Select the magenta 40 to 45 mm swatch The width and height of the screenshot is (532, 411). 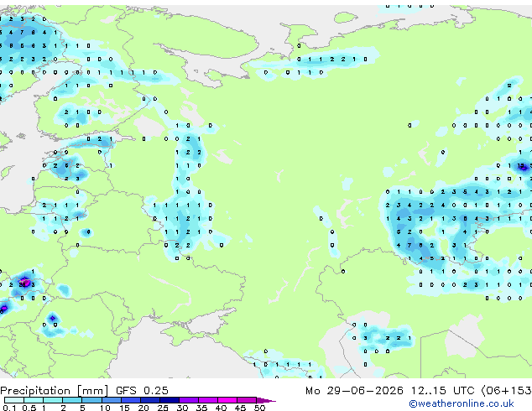click(227, 400)
